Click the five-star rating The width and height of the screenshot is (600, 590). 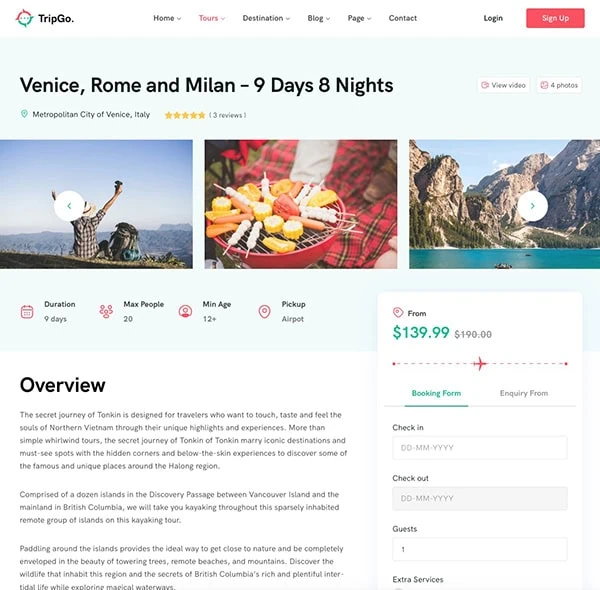pos(185,115)
